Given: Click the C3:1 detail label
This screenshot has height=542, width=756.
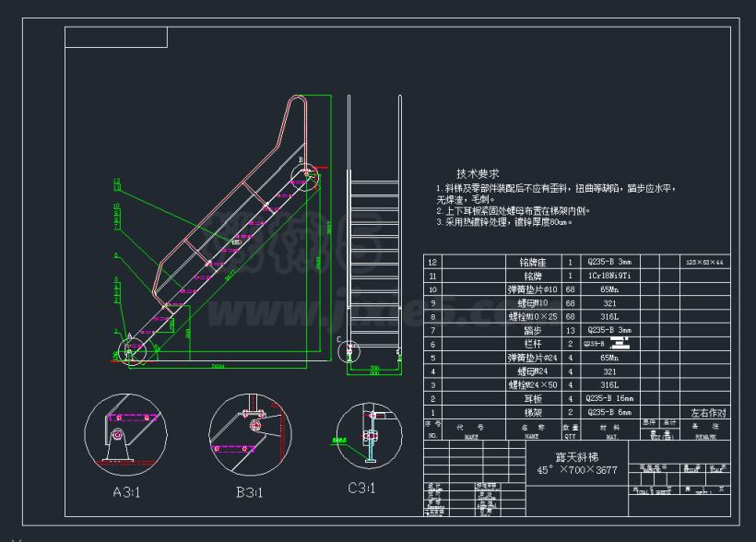Looking at the screenshot, I should (361, 488).
